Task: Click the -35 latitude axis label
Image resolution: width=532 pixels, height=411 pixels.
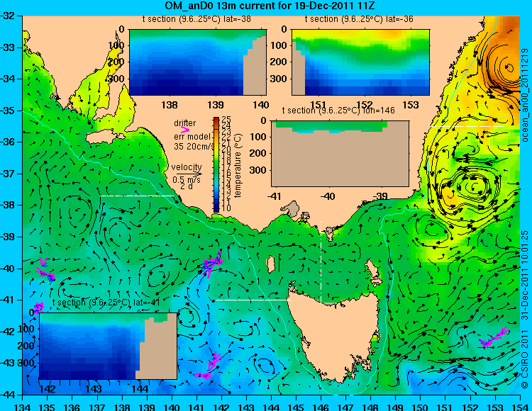Action: [8, 111]
